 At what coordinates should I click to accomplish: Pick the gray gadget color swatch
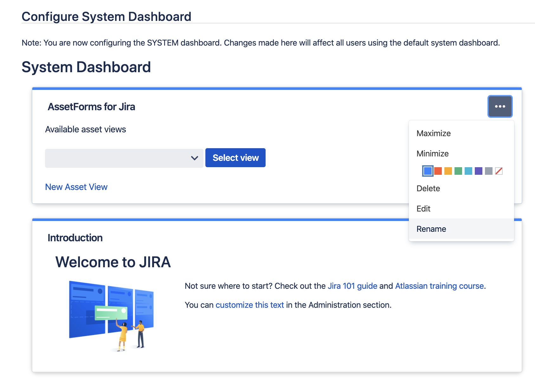[x=489, y=171]
